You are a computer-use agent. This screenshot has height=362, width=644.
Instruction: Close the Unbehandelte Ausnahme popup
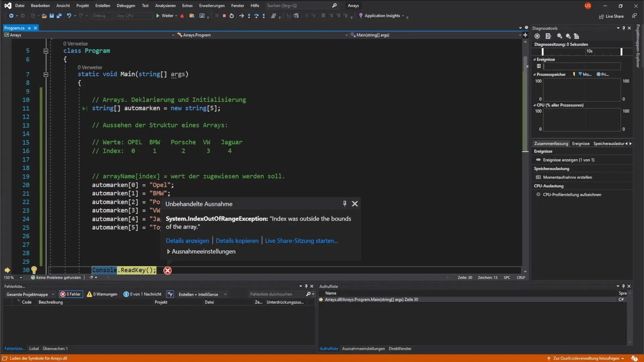click(355, 203)
